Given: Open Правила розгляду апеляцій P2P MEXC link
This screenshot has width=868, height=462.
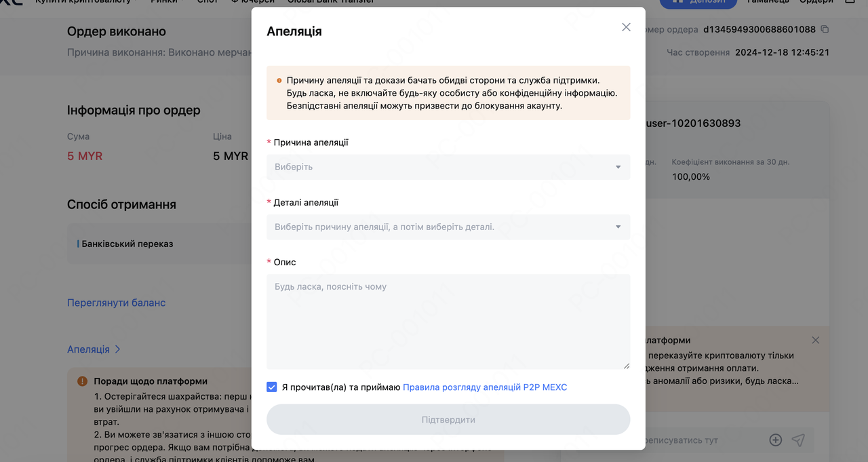Looking at the screenshot, I should [485, 387].
